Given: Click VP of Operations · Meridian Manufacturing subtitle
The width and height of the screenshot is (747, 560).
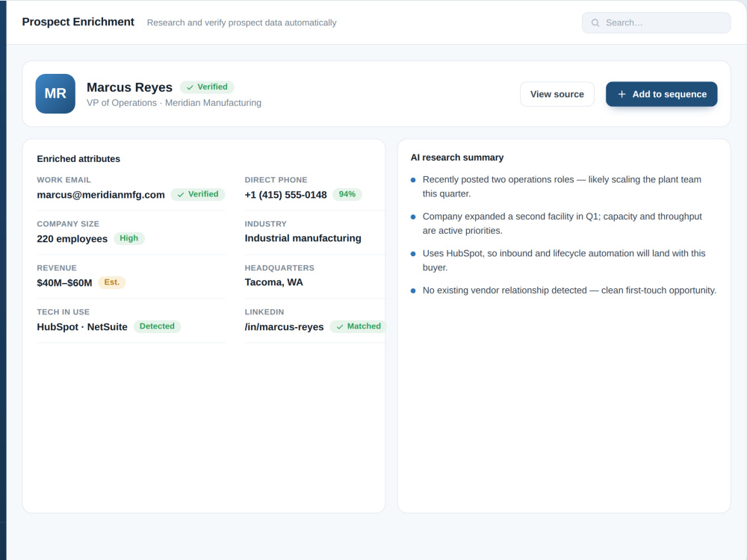Looking at the screenshot, I should tap(174, 103).
